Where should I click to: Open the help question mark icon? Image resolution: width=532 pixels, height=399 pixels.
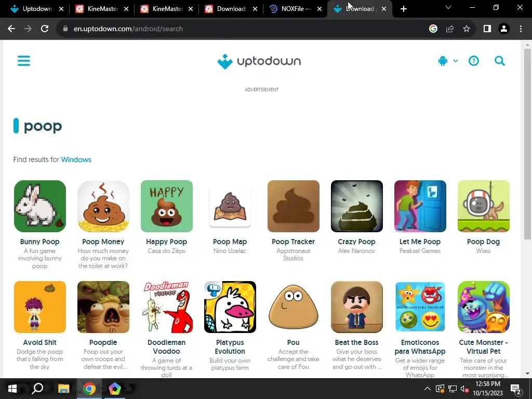474,61
